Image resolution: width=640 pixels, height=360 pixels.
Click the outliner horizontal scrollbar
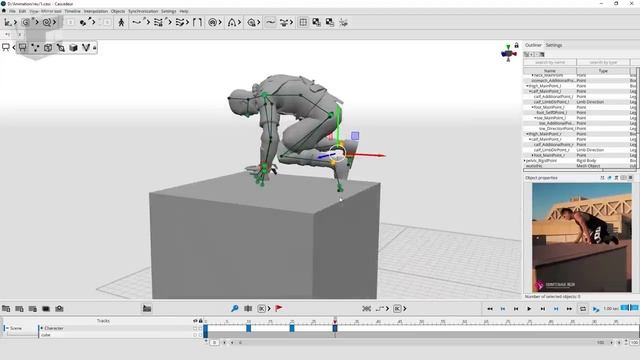click(580, 170)
